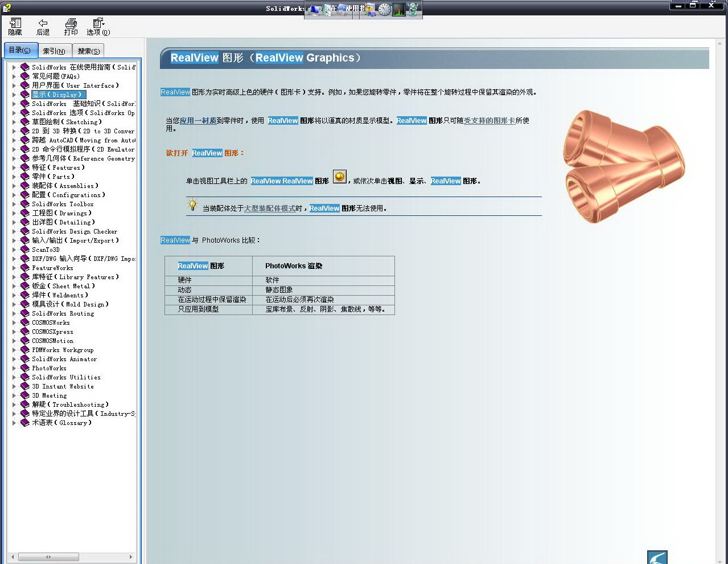728x564 pixels.
Task: Expand the 配置 (Configurations) node arrow
Action: tap(14, 195)
